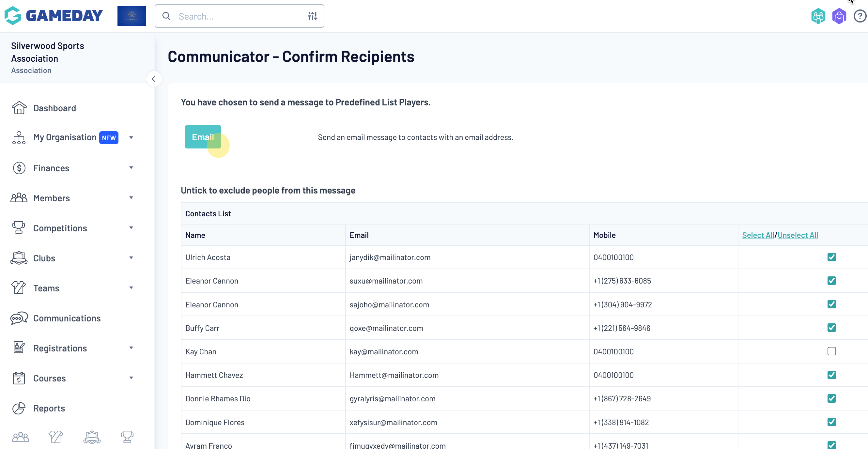Click the bottom shortcut members group icon
The height and width of the screenshot is (449, 868).
click(20, 437)
